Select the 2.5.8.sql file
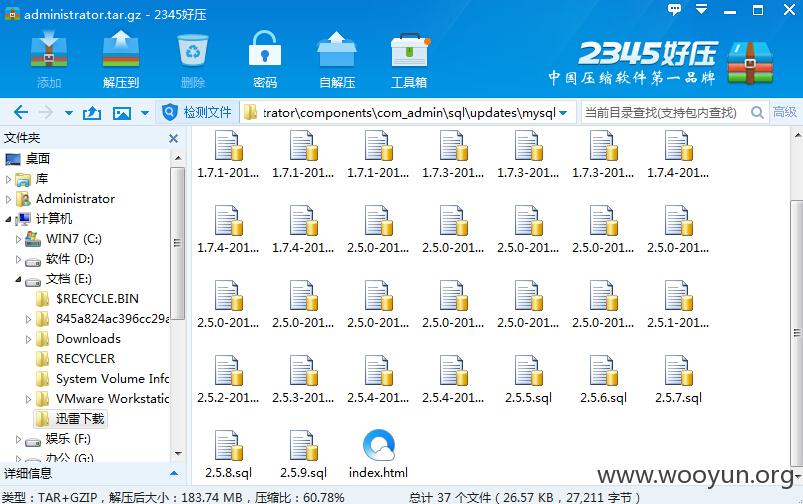Image resolution: width=803 pixels, height=504 pixels. 228,454
